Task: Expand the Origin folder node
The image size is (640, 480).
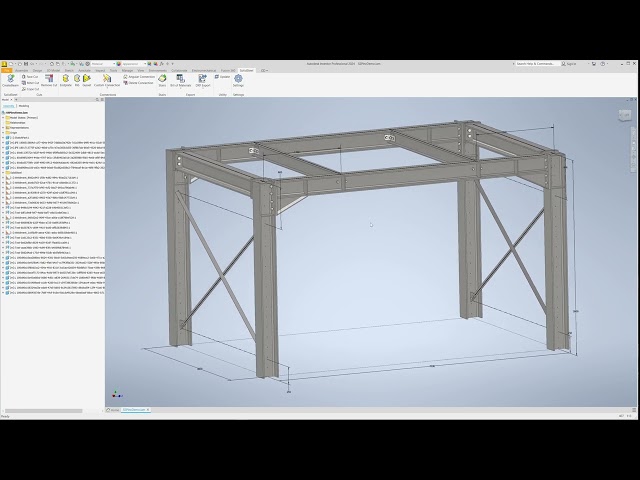Action: coord(3,133)
